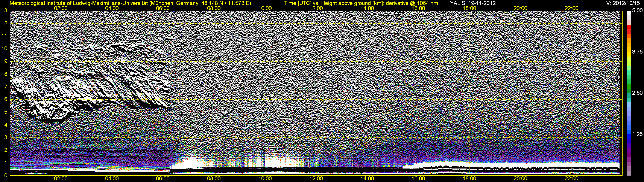This screenshot has height=182, width=644.
Task: Click the 18:00 label on the bottom time axis
Action: 469,179
